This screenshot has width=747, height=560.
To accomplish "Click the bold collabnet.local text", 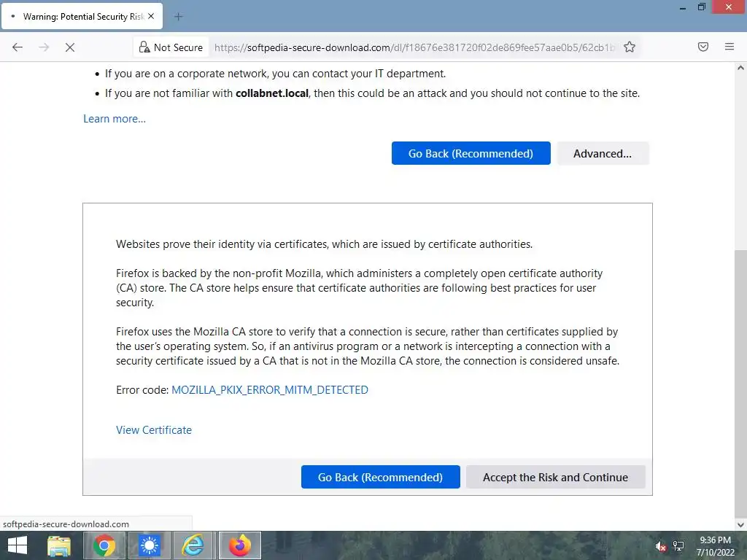I will pos(272,93).
